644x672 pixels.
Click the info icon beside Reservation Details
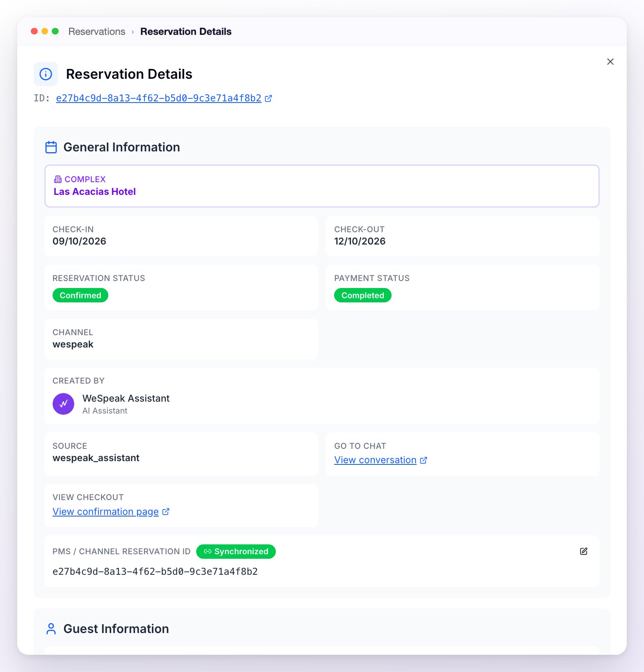[x=46, y=74]
